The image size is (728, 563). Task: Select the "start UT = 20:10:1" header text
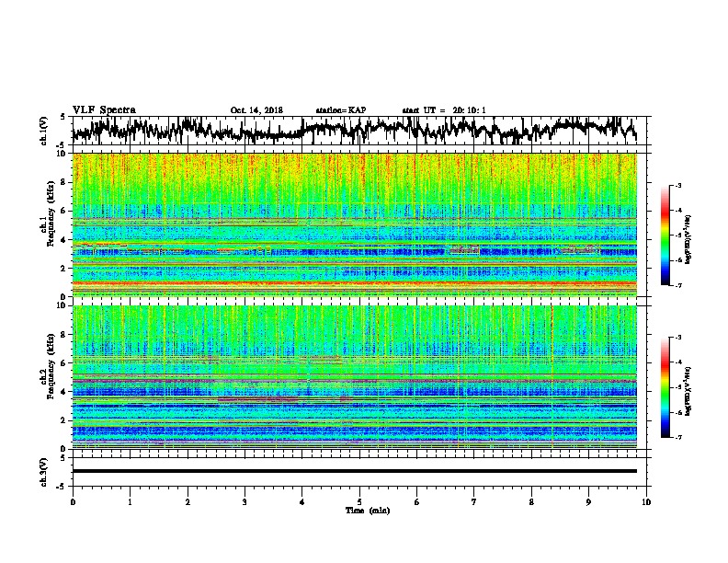[x=444, y=110]
